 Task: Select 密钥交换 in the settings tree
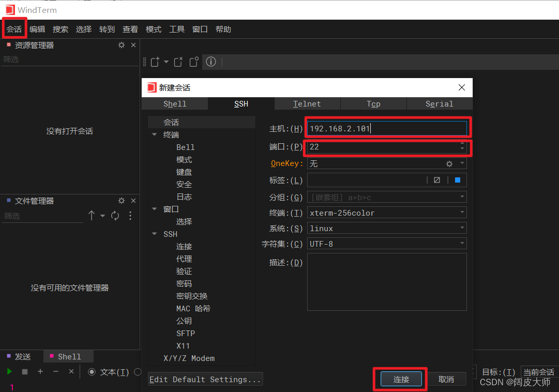192,296
